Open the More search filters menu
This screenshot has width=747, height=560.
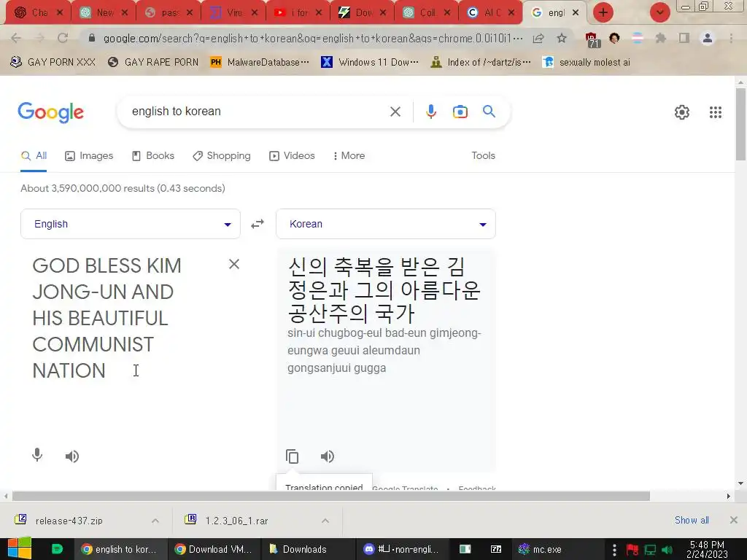tap(349, 156)
